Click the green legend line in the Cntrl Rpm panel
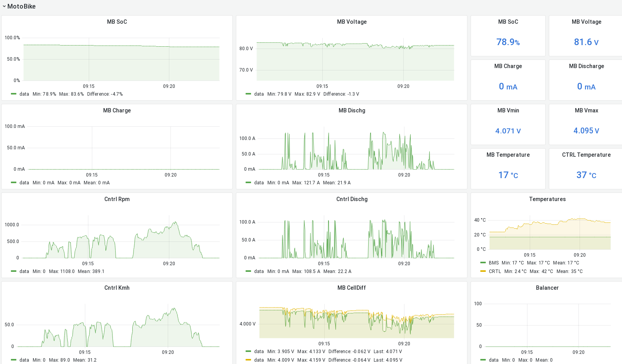Viewport: 622px width, 364px height. click(x=14, y=271)
